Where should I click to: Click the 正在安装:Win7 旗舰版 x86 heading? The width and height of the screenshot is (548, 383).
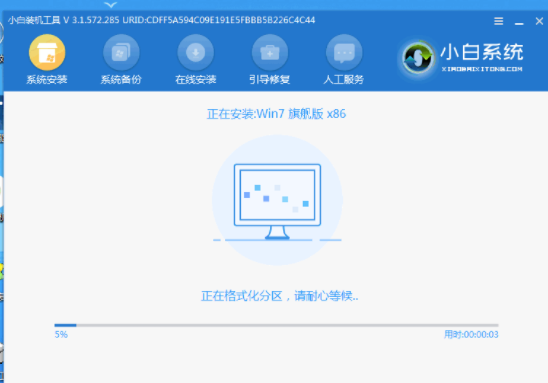(276, 114)
